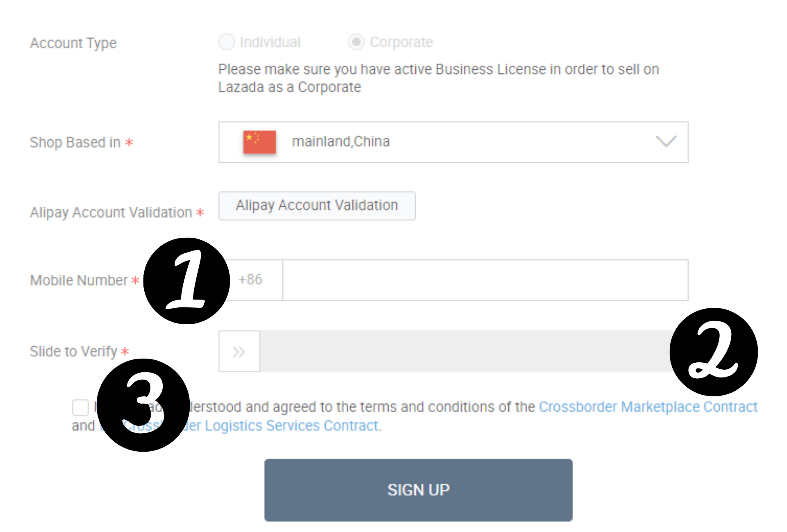
Task: Select mainland China from shop location dropdown
Action: [452, 141]
